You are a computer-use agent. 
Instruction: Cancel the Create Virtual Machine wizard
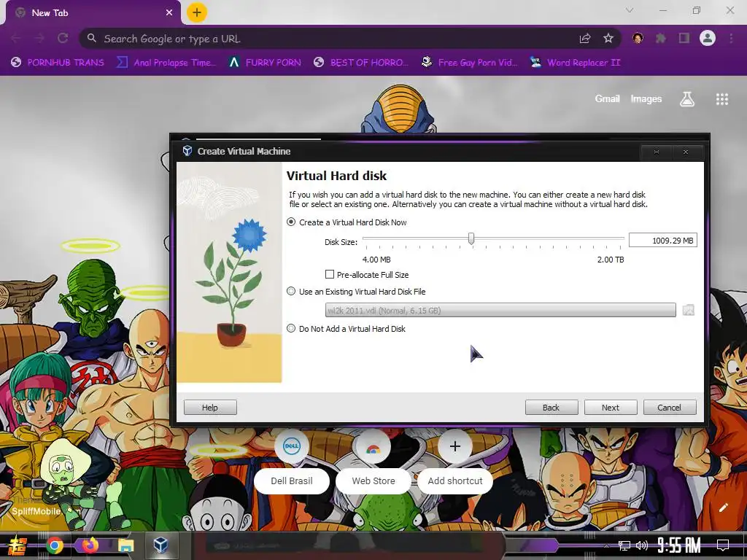670,407
